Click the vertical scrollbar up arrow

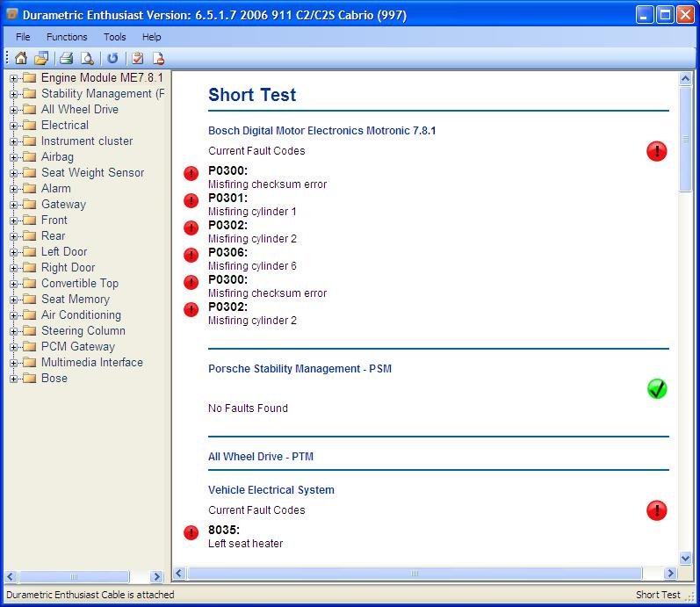(x=685, y=79)
